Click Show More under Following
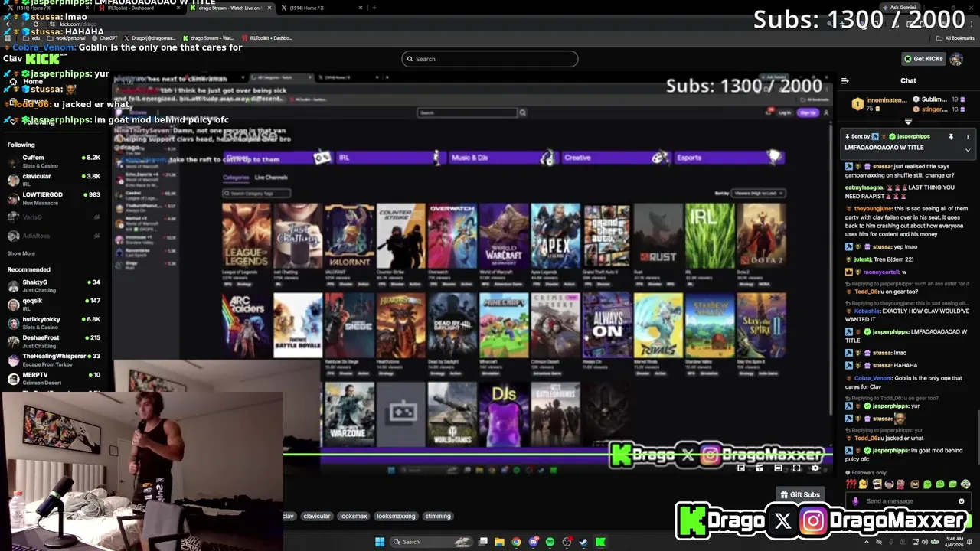This screenshot has width=980, height=551. tap(21, 253)
